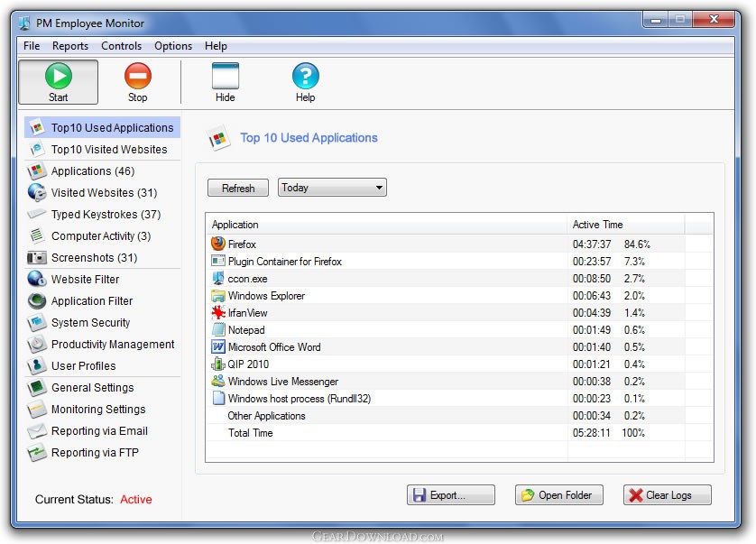Click the Top 10 Used Applications heading
This screenshot has width=756, height=544.
tap(309, 138)
